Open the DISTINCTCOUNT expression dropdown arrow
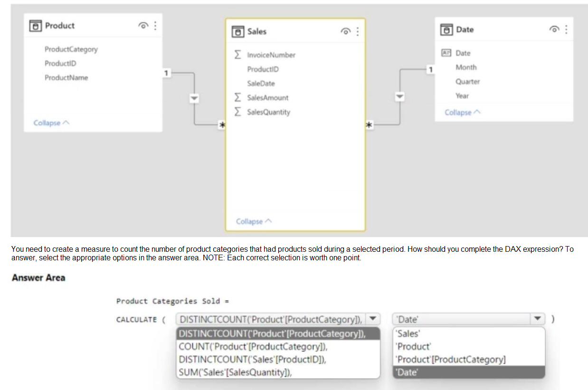 click(x=372, y=319)
